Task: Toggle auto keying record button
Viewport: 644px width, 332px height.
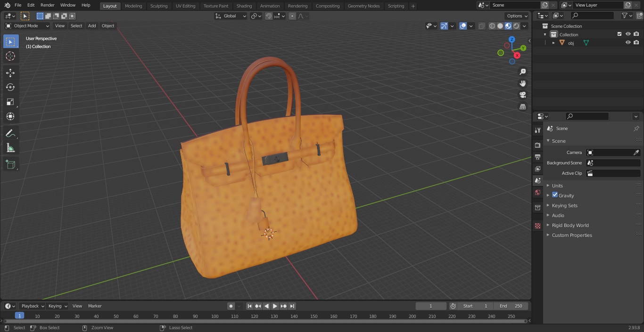Action: click(231, 306)
